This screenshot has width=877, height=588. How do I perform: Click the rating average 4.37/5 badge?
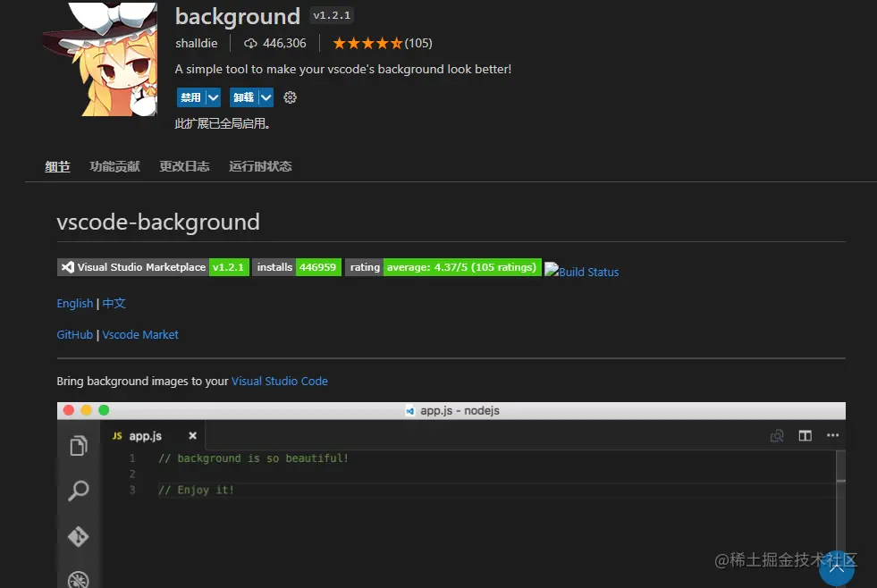click(x=443, y=267)
